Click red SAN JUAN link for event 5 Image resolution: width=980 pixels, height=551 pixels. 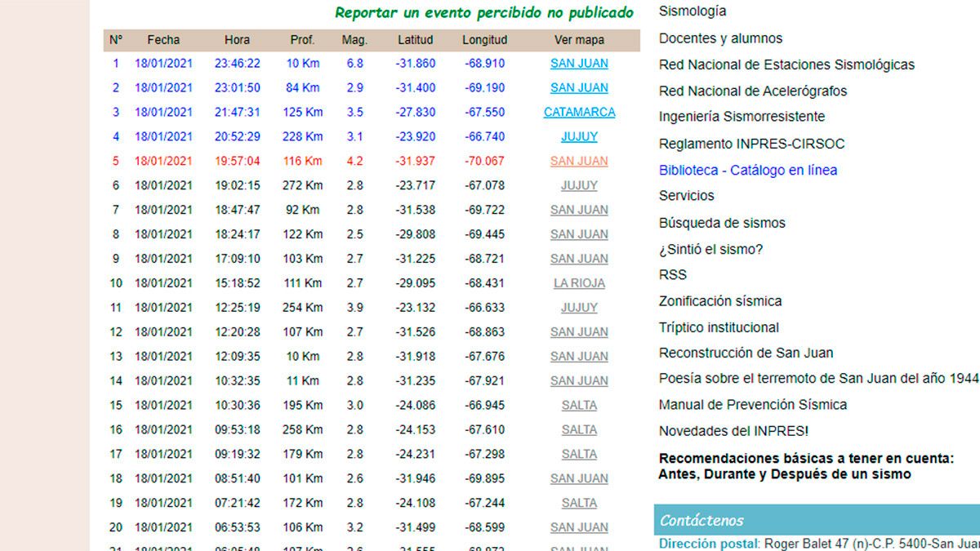point(579,162)
